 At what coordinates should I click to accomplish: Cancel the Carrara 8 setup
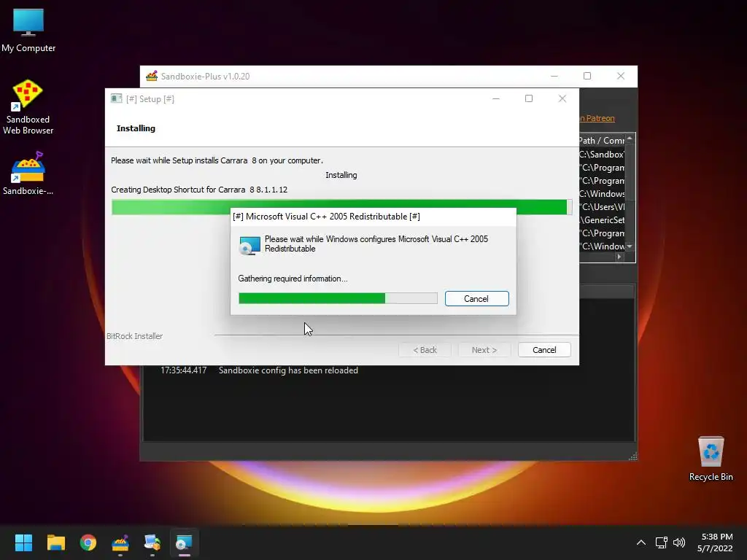tap(544, 350)
